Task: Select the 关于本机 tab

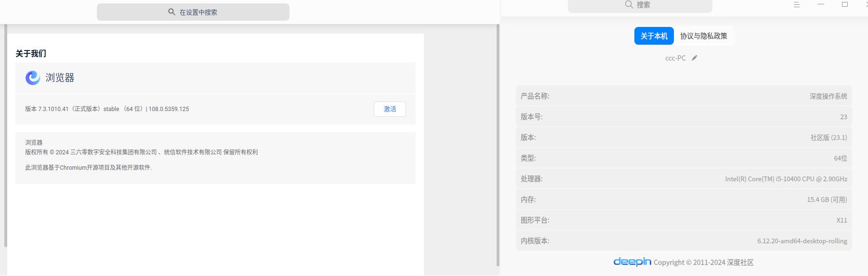Action: [654, 36]
